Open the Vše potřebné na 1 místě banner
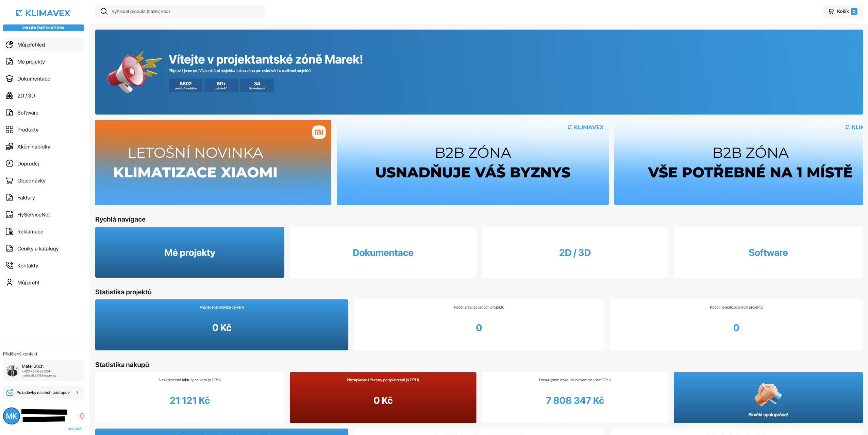The width and height of the screenshot is (868, 435). click(x=738, y=162)
